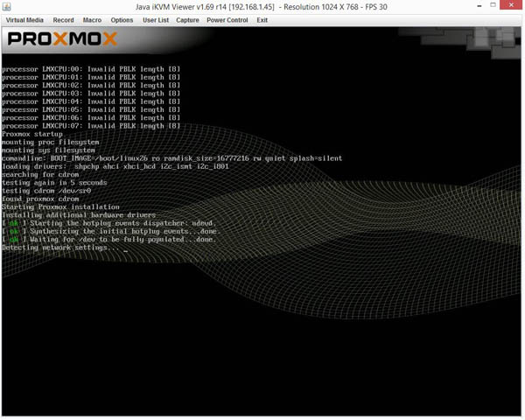Click the Exit menu item

[x=262, y=20]
